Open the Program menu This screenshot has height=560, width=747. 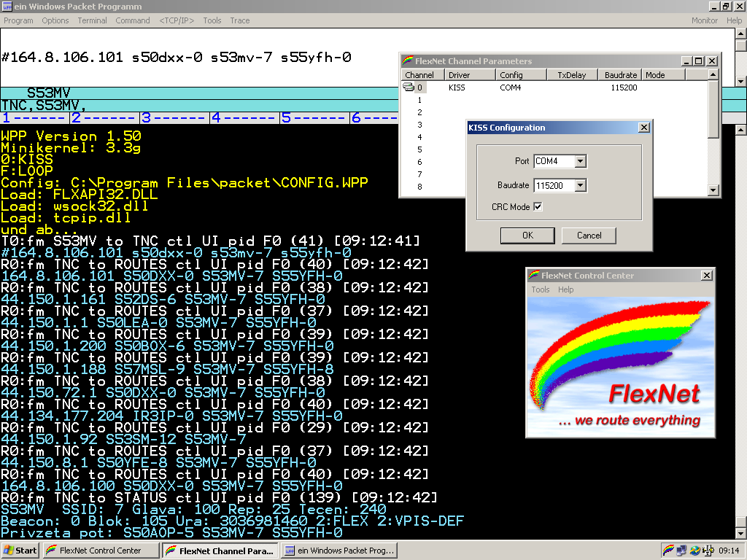(18, 20)
